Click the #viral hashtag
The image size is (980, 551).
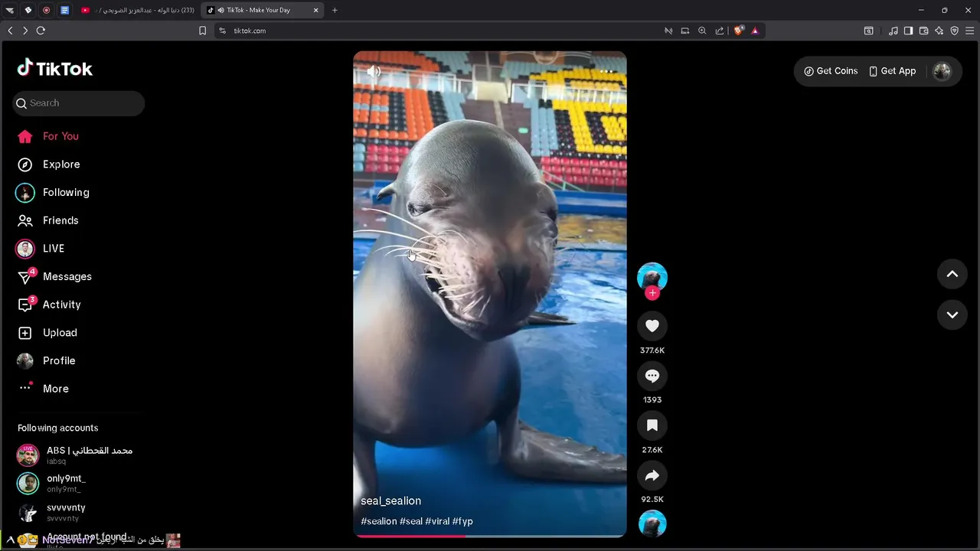[x=437, y=521]
